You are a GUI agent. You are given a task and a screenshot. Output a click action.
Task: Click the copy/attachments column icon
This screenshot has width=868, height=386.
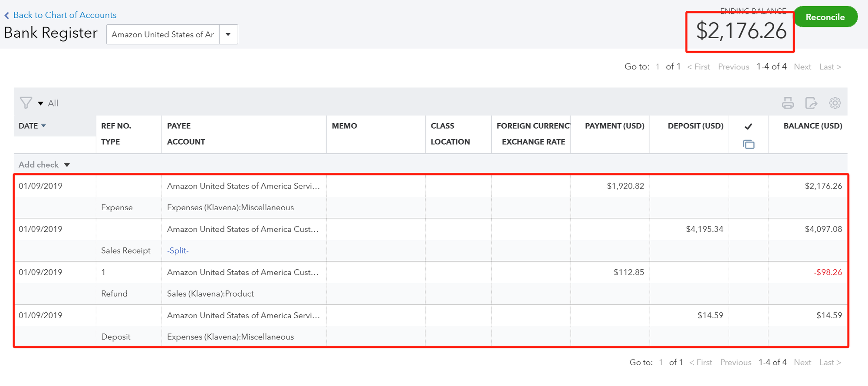pos(749,144)
